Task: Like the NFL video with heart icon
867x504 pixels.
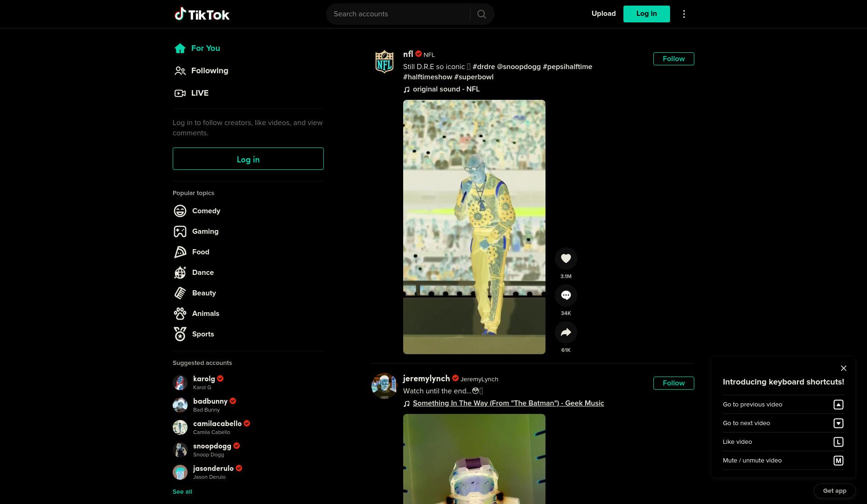Action: click(566, 259)
